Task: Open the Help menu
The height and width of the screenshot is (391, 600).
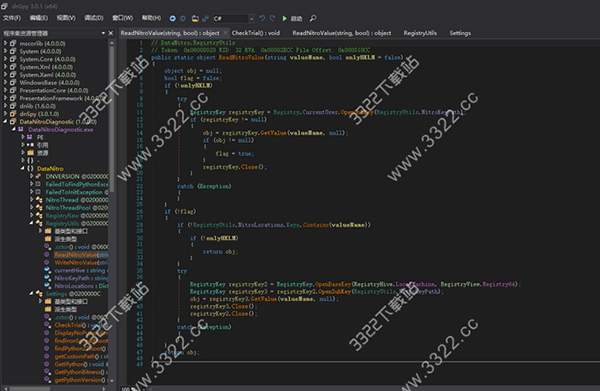Action: 151,18
